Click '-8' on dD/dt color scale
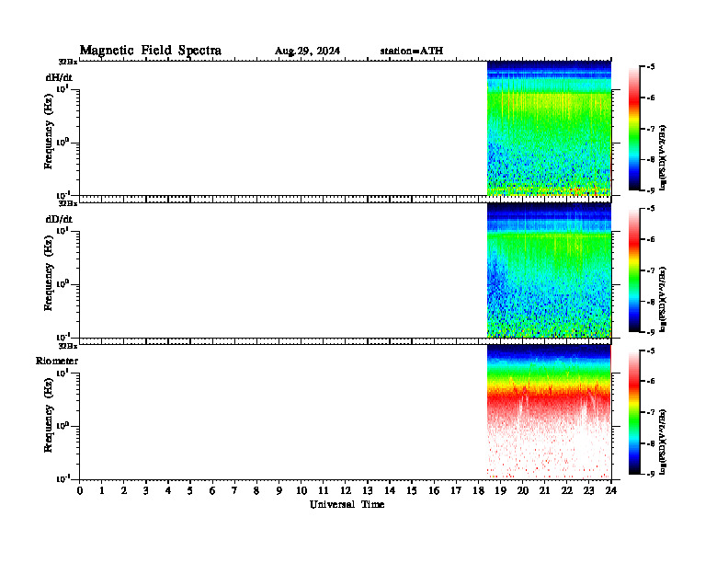The height and width of the screenshot is (563, 728). pos(651,302)
